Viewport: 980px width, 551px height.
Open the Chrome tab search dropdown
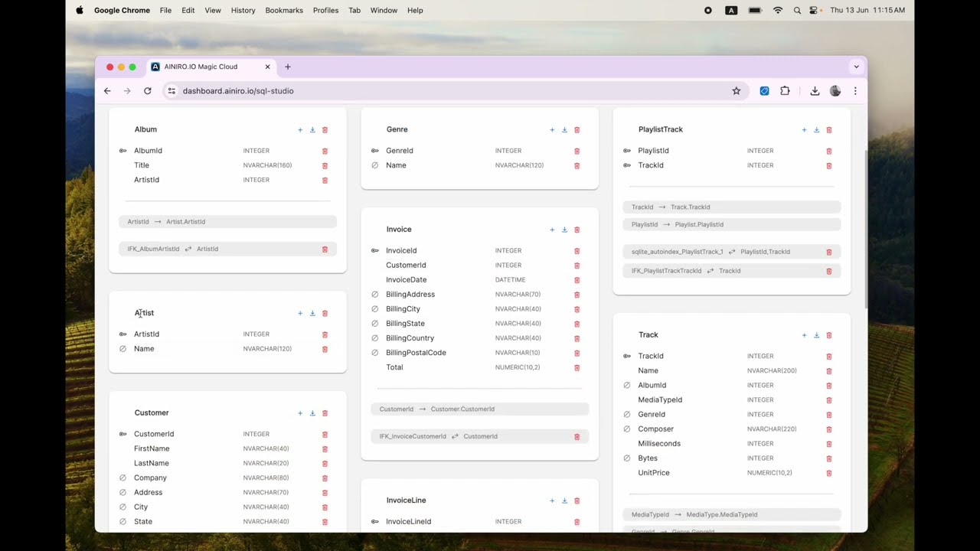point(856,67)
